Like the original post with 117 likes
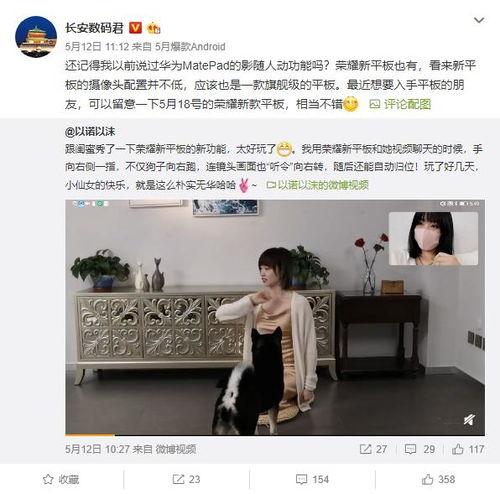The width and height of the screenshot is (500, 494). point(468,449)
